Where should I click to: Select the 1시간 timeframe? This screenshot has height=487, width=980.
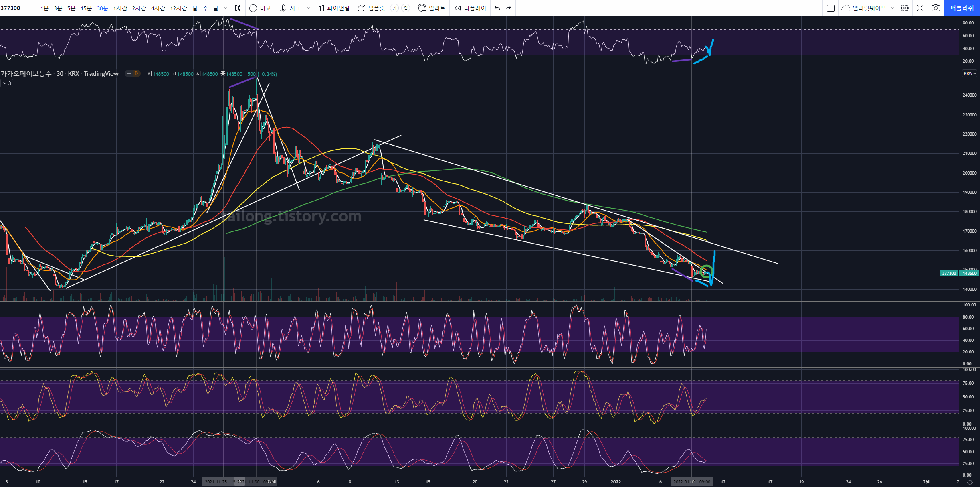pos(120,8)
